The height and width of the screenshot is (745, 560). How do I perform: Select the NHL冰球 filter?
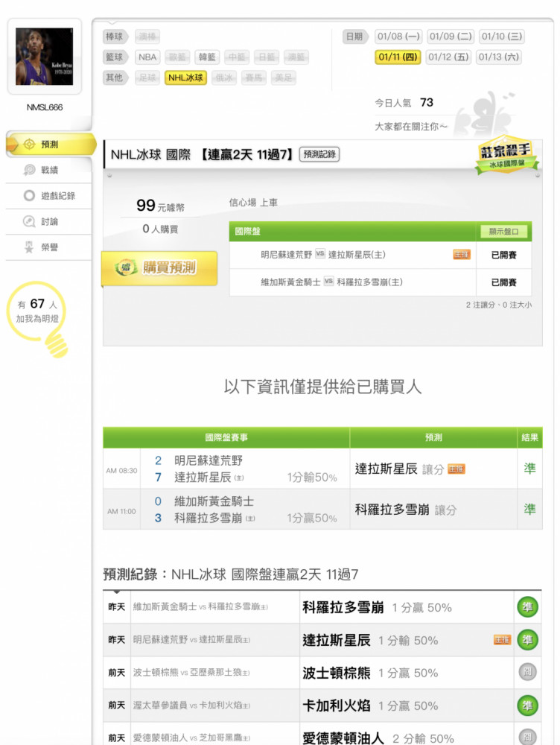click(185, 77)
